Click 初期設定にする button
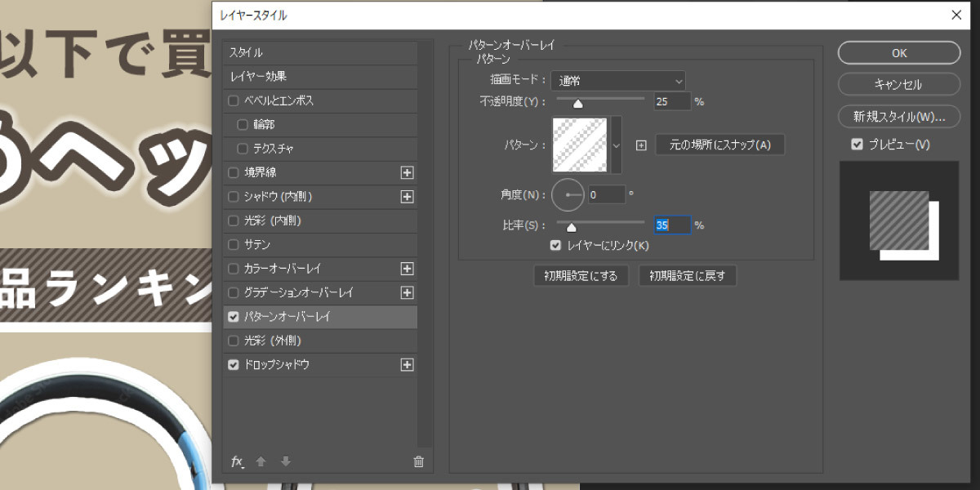 581,276
